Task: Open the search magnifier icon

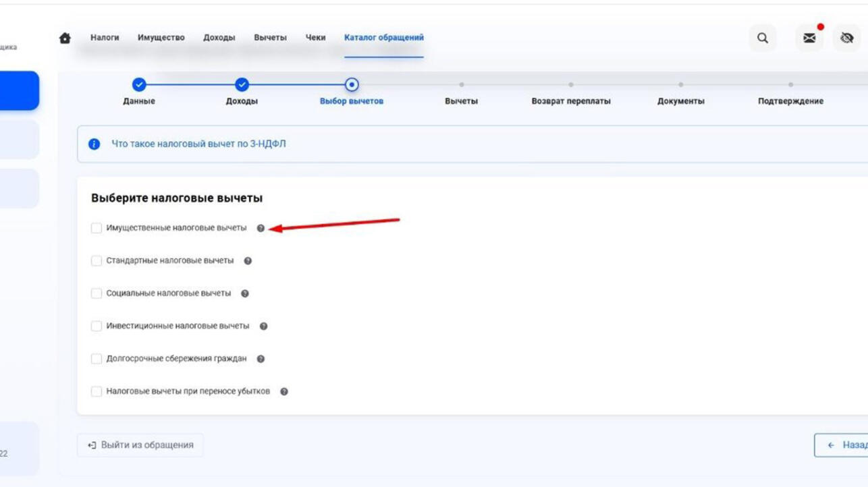Action: click(x=762, y=38)
